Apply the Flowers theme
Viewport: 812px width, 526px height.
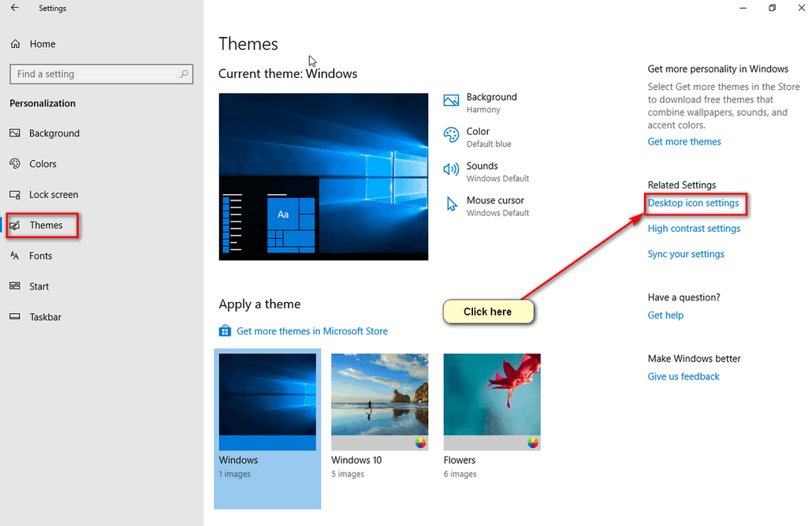[x=492, y=401]
